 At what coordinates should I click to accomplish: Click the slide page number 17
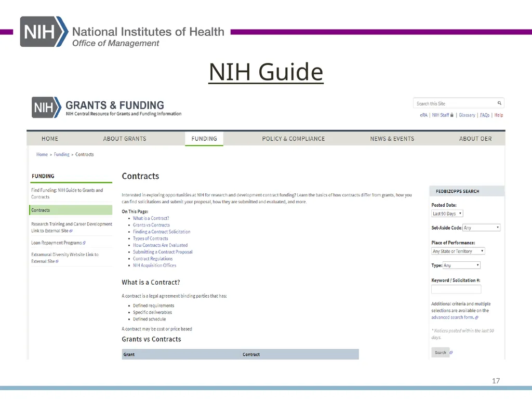[496, 381]
